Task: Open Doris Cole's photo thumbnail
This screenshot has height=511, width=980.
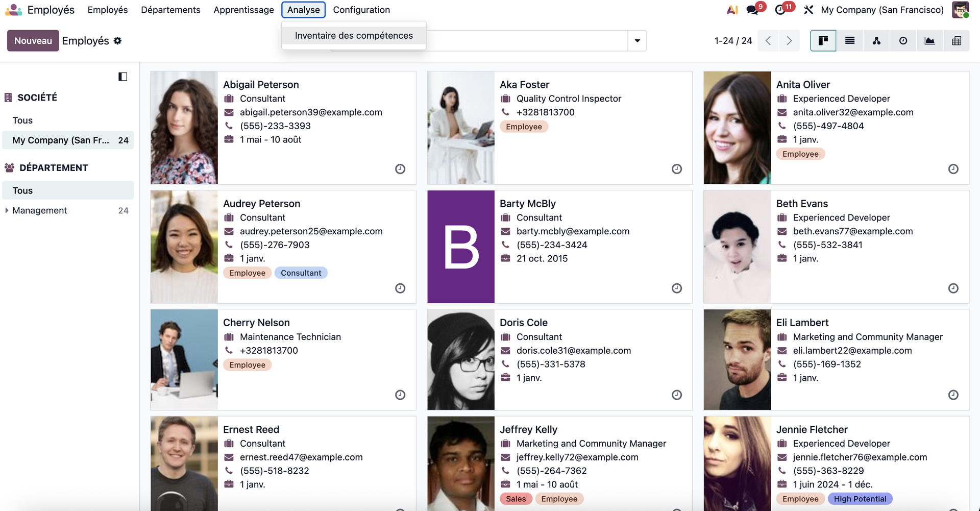Action: (x=461, y=359)
